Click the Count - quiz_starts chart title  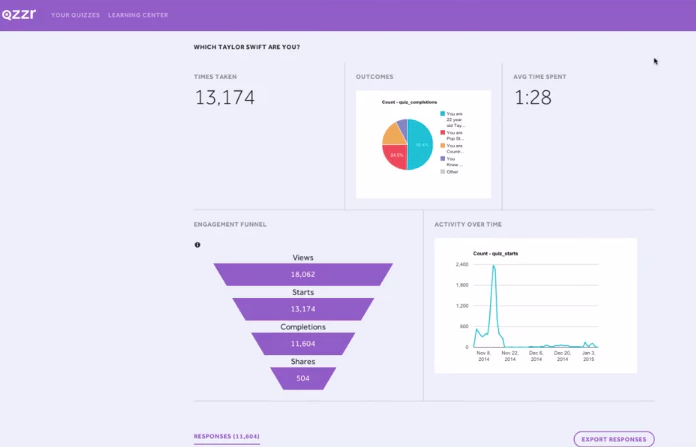click(496, 253)
